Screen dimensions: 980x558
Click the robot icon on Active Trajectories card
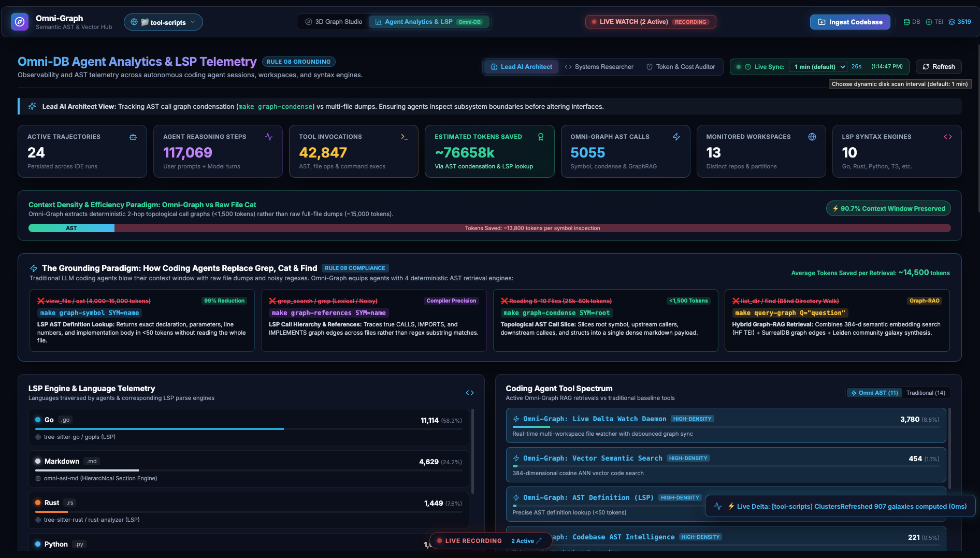point(133,137)
